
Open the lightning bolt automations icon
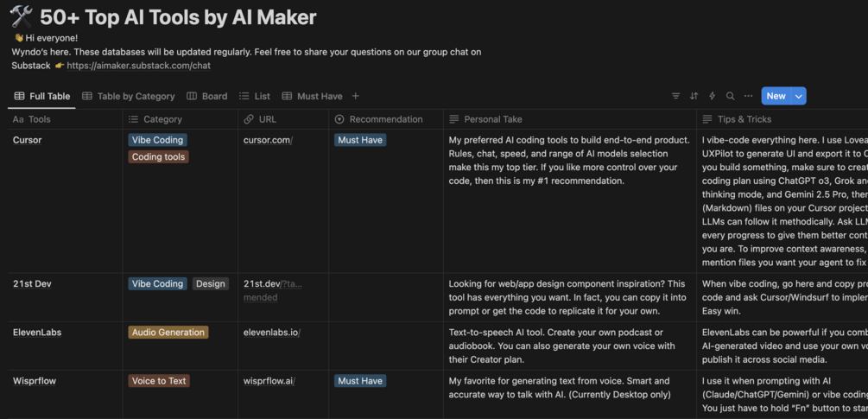tap(712, 96)
